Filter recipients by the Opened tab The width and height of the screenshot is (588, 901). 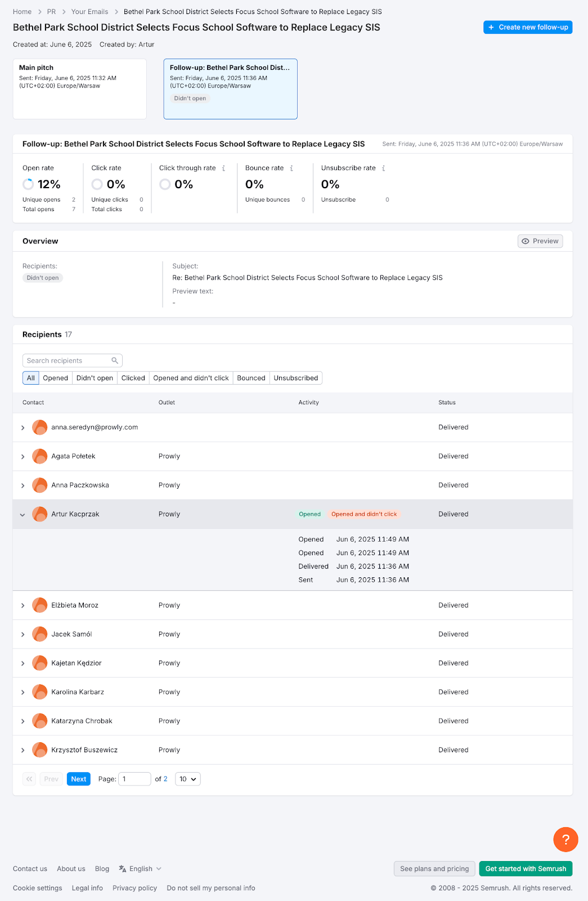[55, 378]
